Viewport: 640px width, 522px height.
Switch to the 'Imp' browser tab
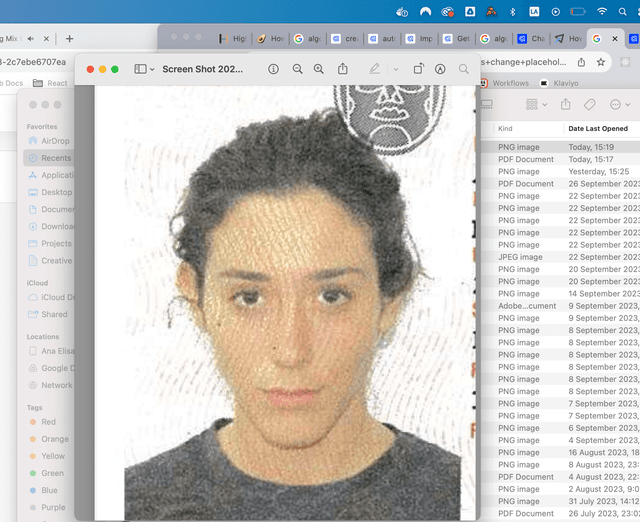[x=420, y=39]
